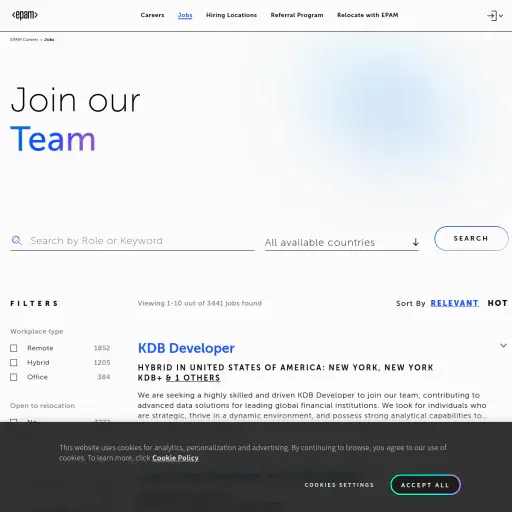This screenshot has width=512, height=512.
Task: Open Relocate with EPAM page
Action: 367,15
